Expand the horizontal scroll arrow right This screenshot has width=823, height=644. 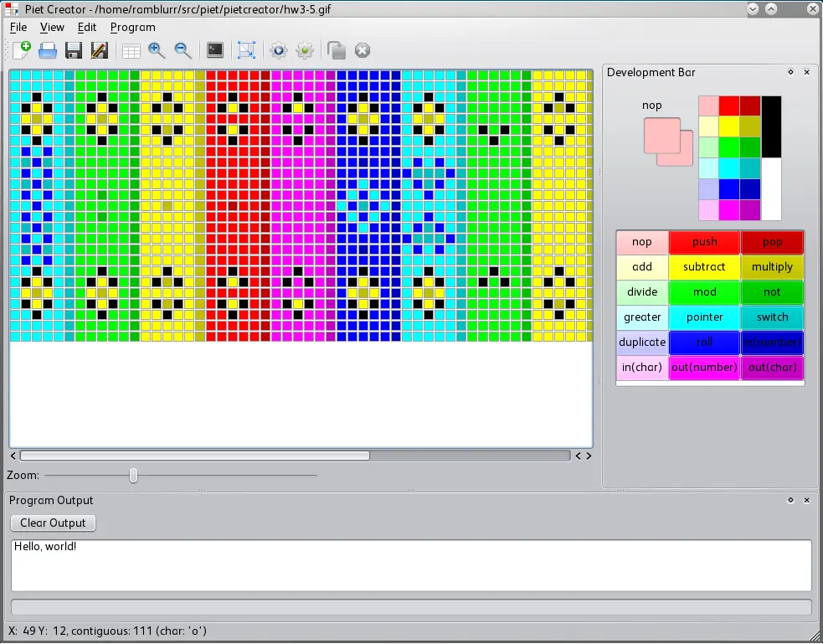589,456
